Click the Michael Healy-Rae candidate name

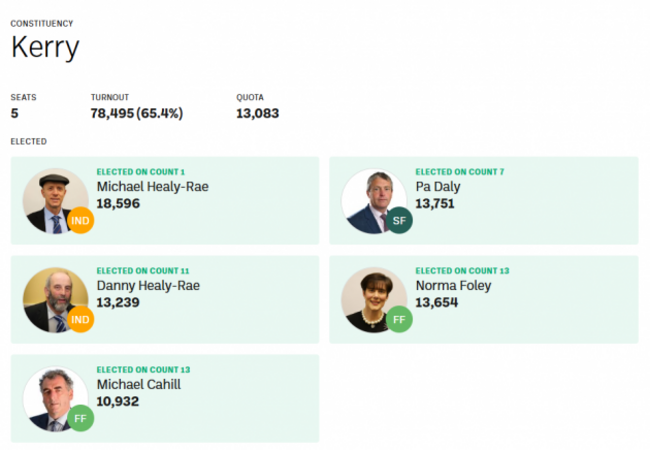click(x=153, y=187)
